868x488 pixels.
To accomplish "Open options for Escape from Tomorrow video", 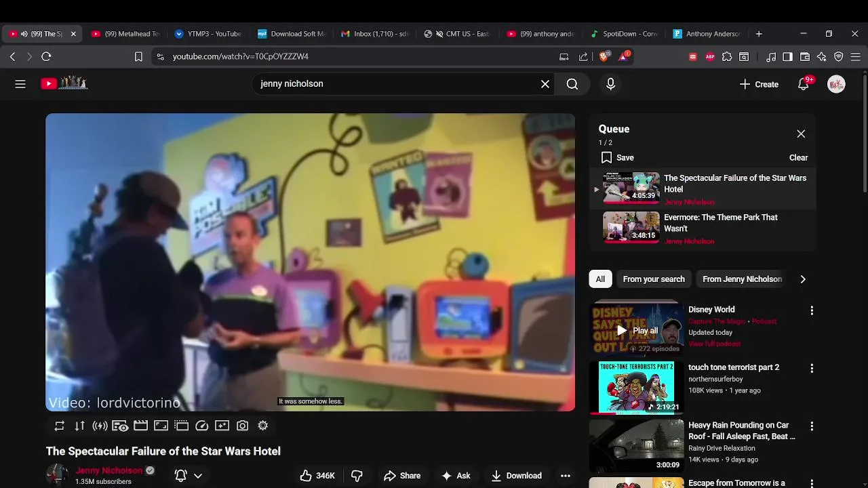I will click(812, 484).
